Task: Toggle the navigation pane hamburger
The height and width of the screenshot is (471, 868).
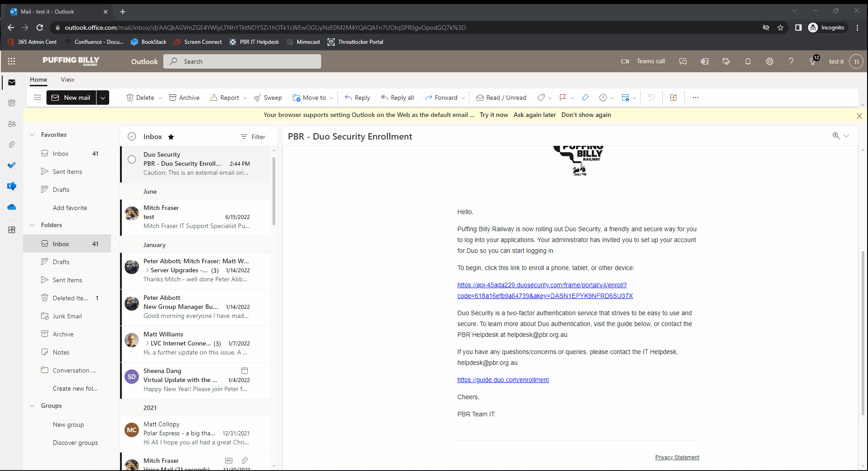Action: 37,98
